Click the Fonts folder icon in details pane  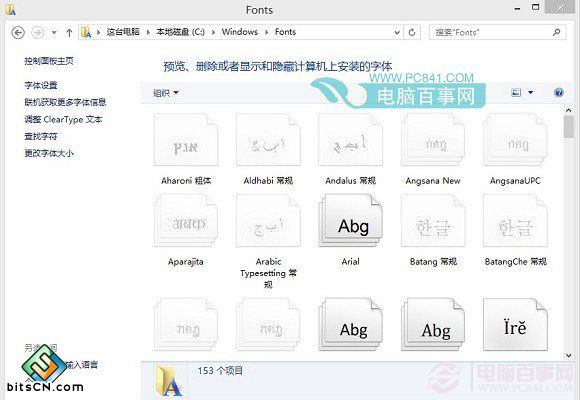pyautogui.click(x=168, y=381)
